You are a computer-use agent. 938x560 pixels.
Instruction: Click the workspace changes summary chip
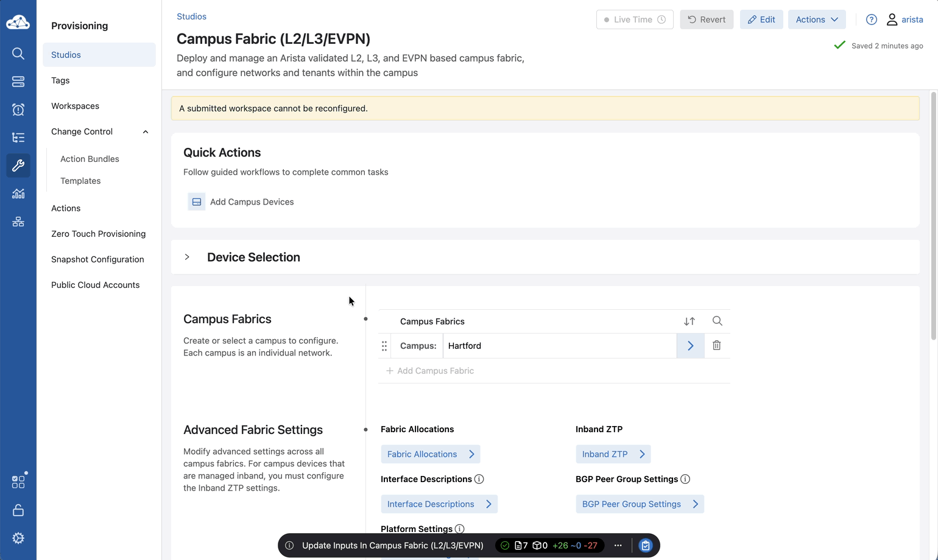click(550, 545)
